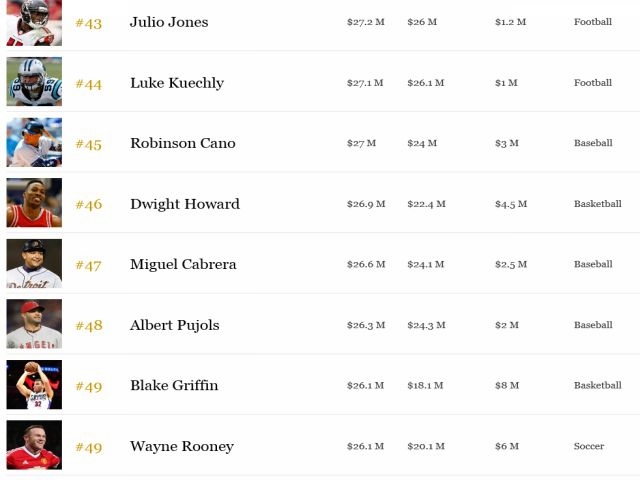Go to Luke Kuechly's name link
The image size is (640, 480).
point(177,83)
